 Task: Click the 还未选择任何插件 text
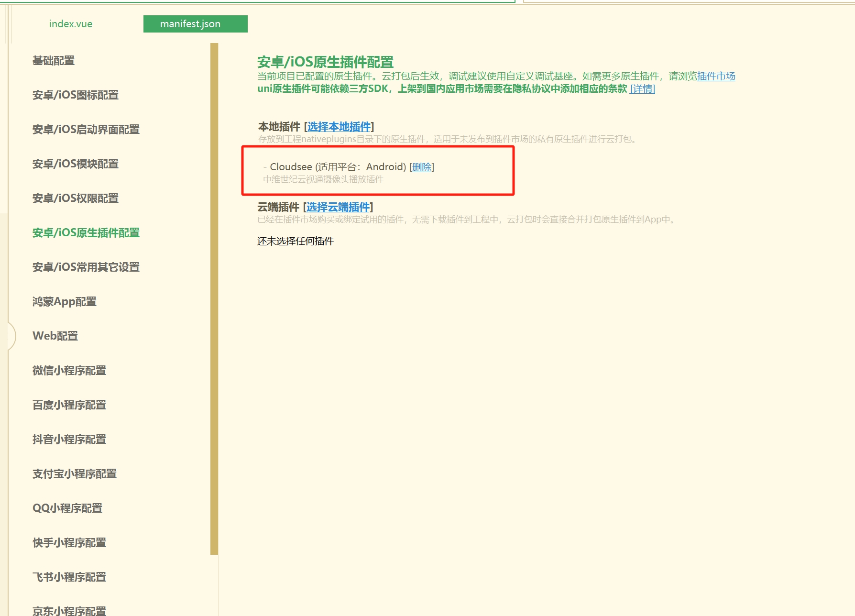296,242
